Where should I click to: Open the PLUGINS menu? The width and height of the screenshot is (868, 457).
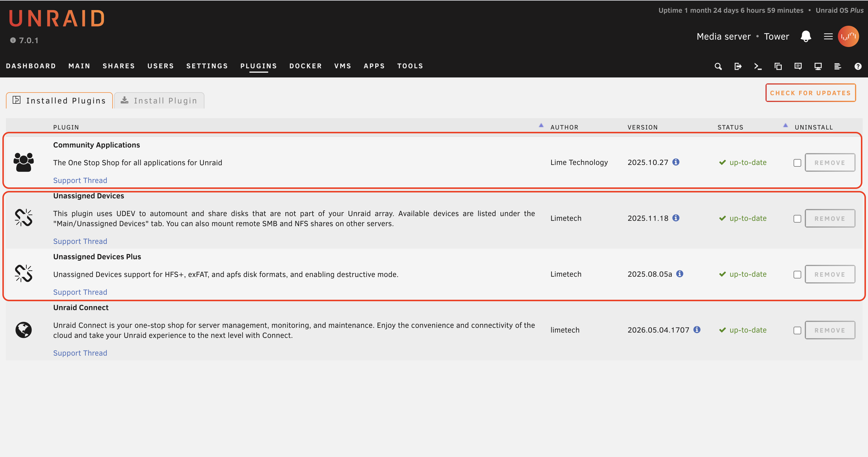coord(259,66)
